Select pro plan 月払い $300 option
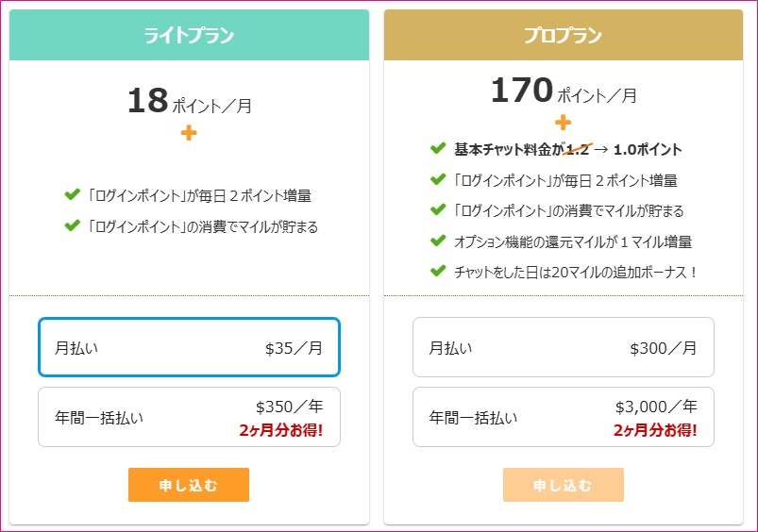 point(563,347)
